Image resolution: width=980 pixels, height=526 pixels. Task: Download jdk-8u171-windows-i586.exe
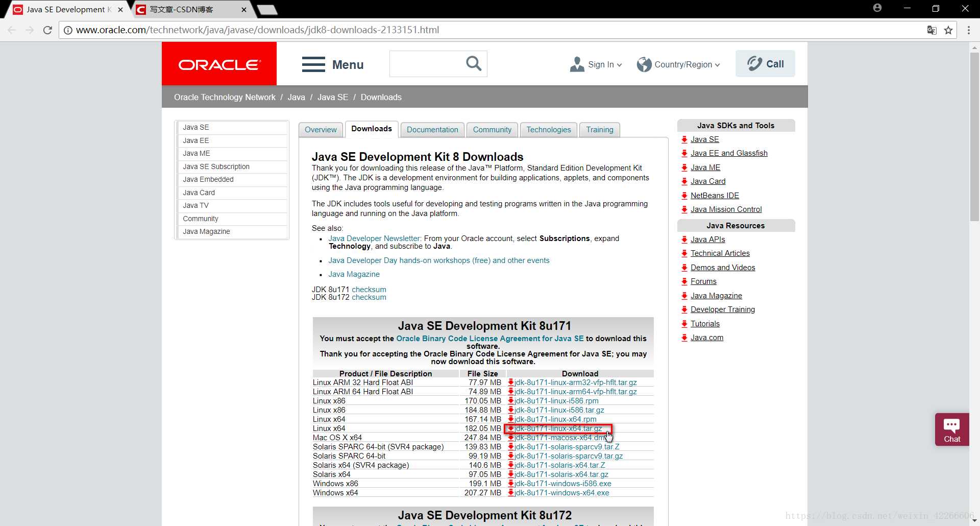click(563, 484)
